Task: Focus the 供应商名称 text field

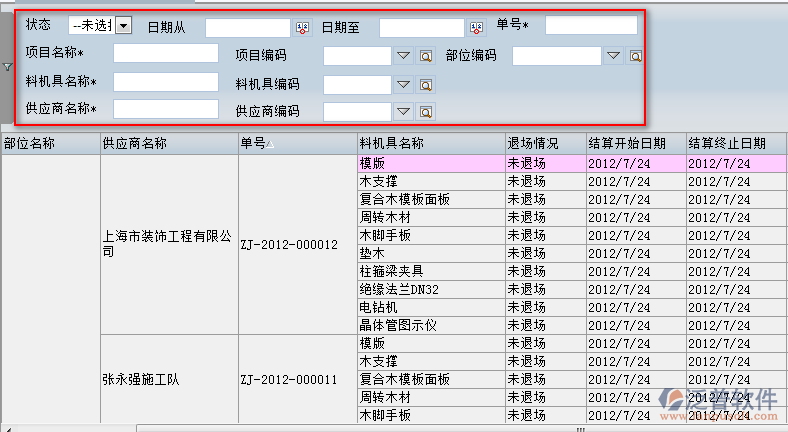Action: point(165,109)
